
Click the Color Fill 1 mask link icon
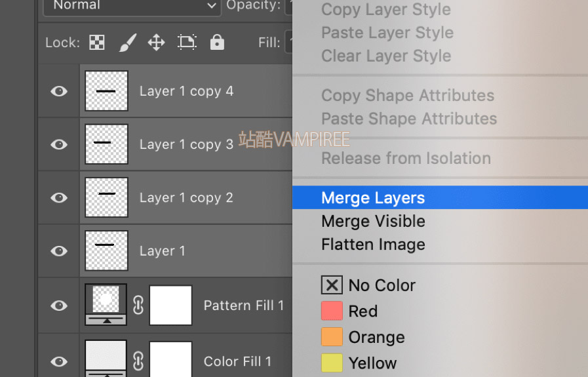coord(138,361)
